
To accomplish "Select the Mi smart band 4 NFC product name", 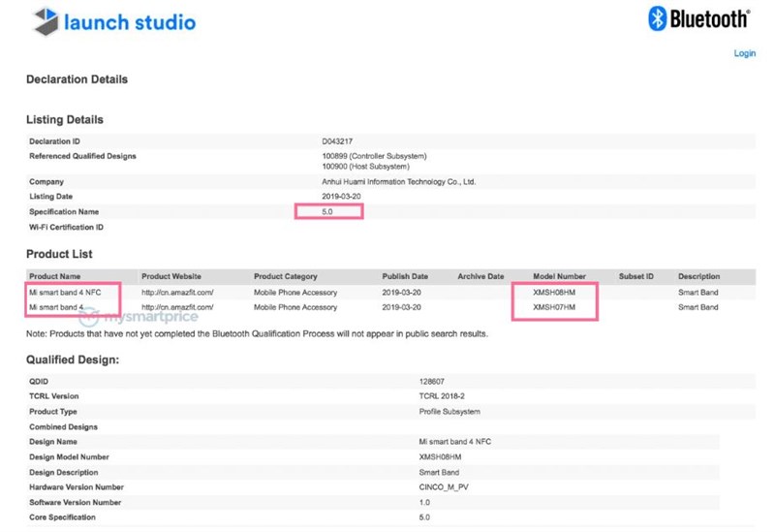I will (x=65, y=293).
